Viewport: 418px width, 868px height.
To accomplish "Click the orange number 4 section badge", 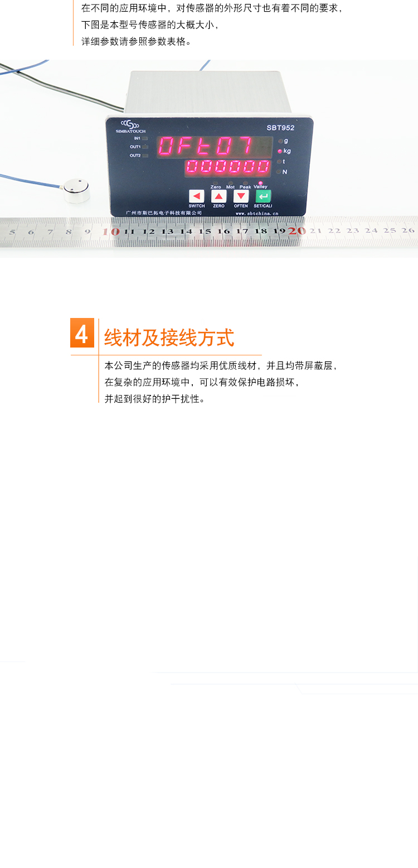I will tap(82, 333).
